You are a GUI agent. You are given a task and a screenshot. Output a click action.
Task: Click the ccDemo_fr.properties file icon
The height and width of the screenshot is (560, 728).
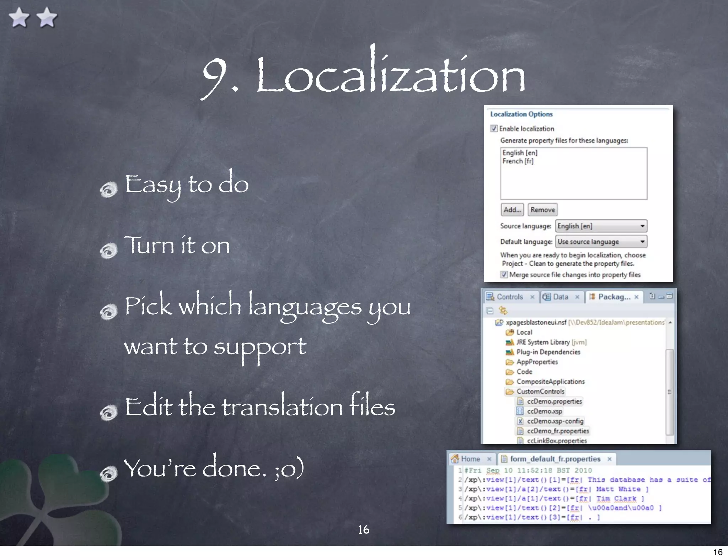point(520,431)
